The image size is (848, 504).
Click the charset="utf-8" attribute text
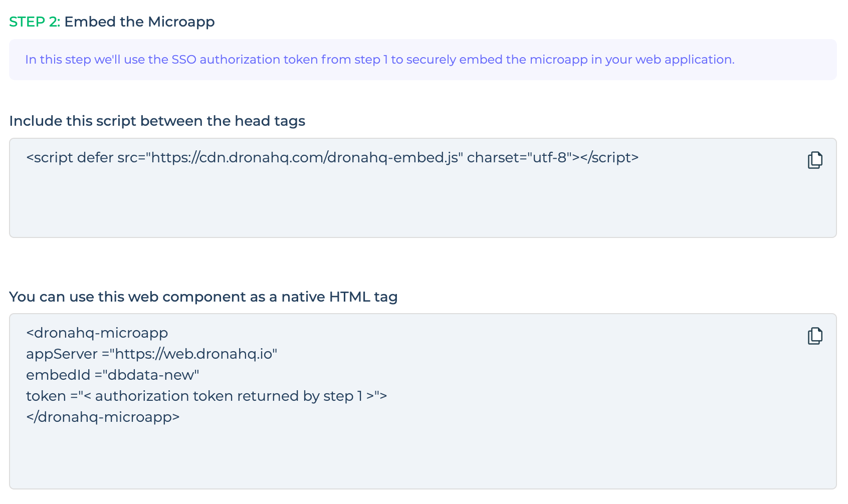pos(520,157)
